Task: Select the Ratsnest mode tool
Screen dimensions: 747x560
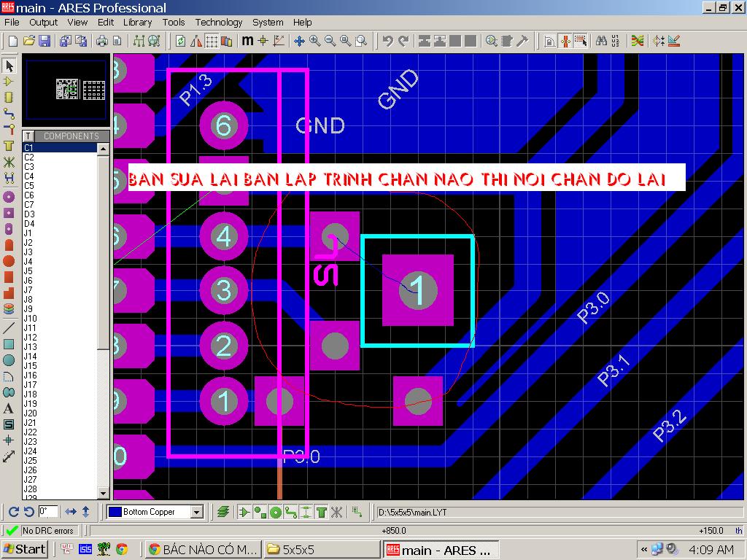Action: point(9,162)
